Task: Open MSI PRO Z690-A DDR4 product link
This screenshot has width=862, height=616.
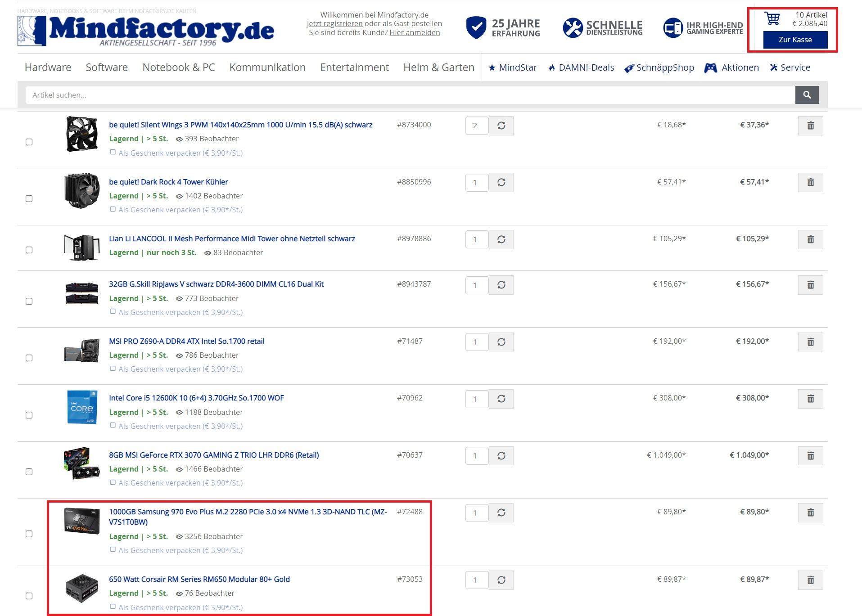Action: [186, 341]
